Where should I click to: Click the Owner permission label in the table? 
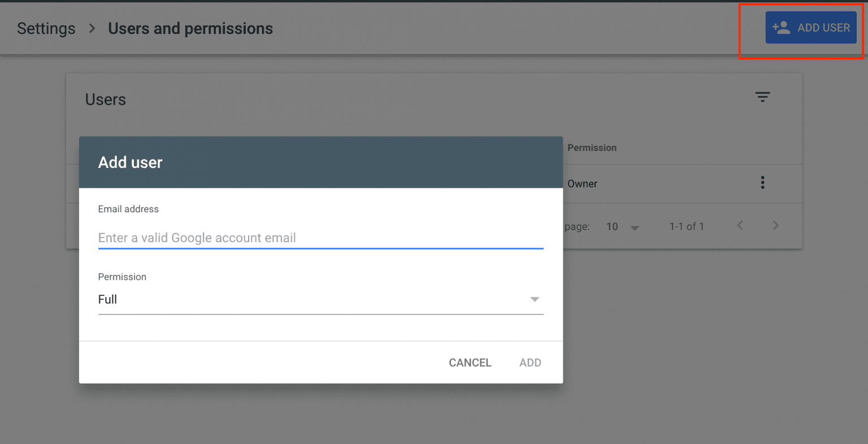coord(582,183)
